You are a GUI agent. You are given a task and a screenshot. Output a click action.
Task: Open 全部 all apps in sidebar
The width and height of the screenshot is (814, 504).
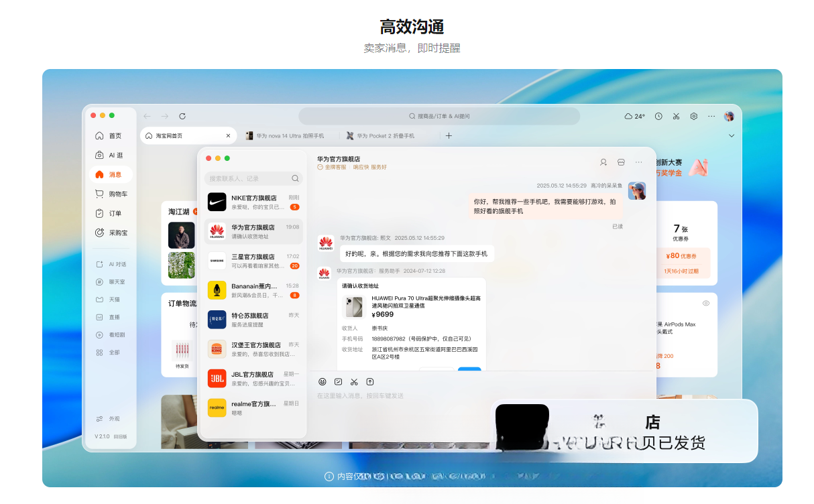click(x=109, y=352)
